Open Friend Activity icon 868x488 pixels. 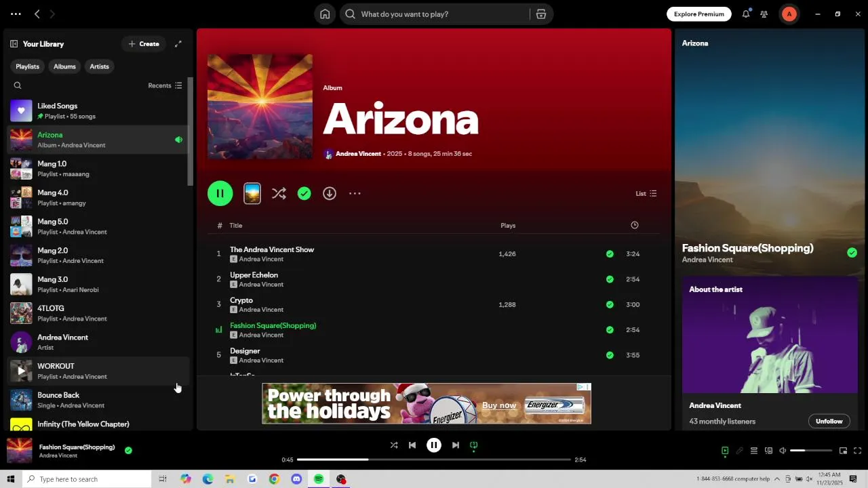764,14
